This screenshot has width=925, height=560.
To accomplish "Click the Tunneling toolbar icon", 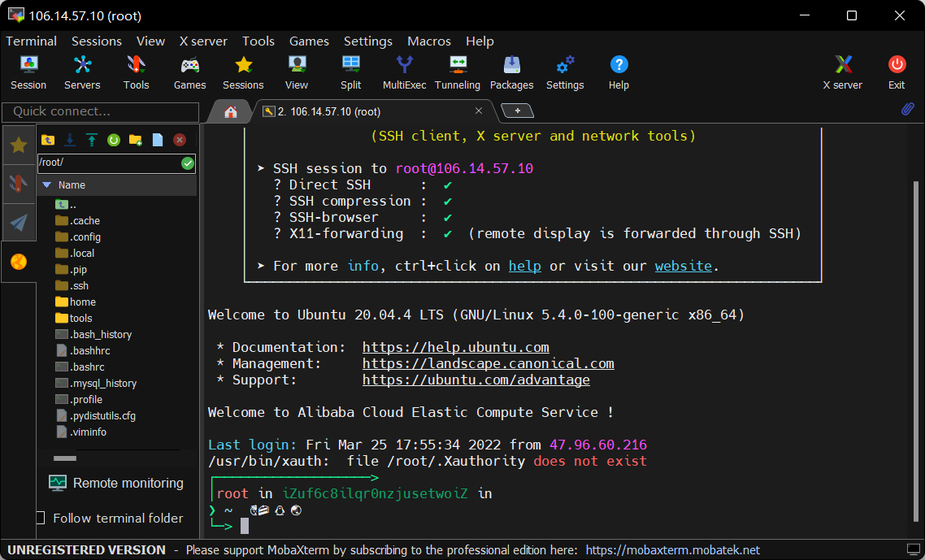I will (458, 72).
